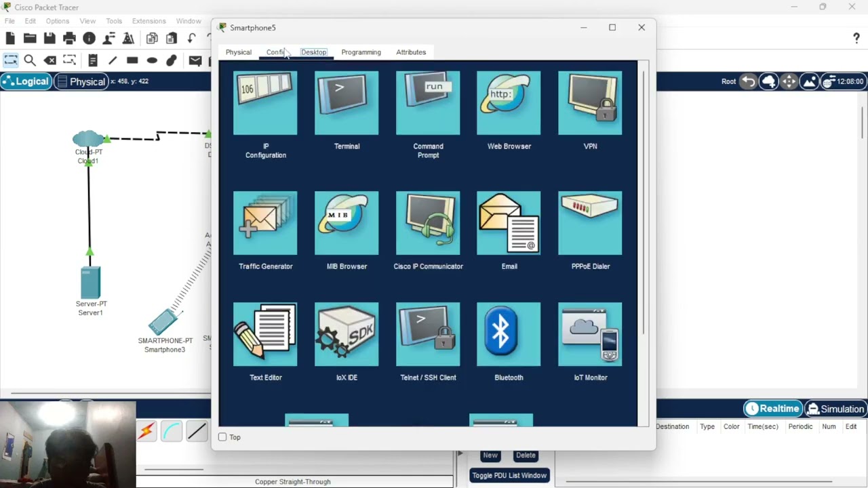Open the Network Information icon
868x488 pixels.
pyautogui.click(x=89, y=39)
